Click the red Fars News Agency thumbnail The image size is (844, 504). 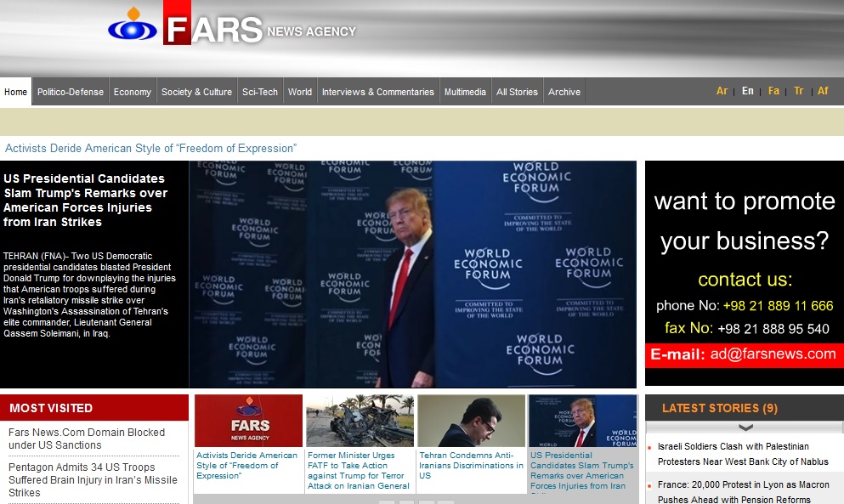pyautogui.click(x=248, y=421)
